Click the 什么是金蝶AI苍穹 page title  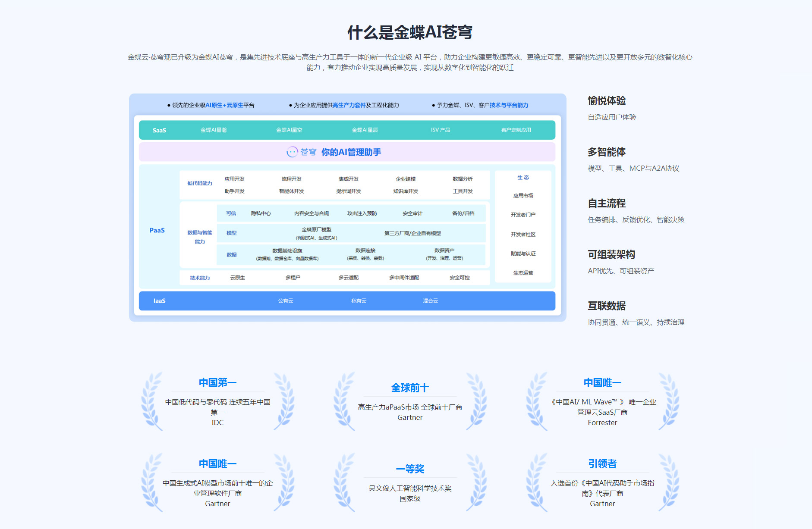tap(410, 32)
